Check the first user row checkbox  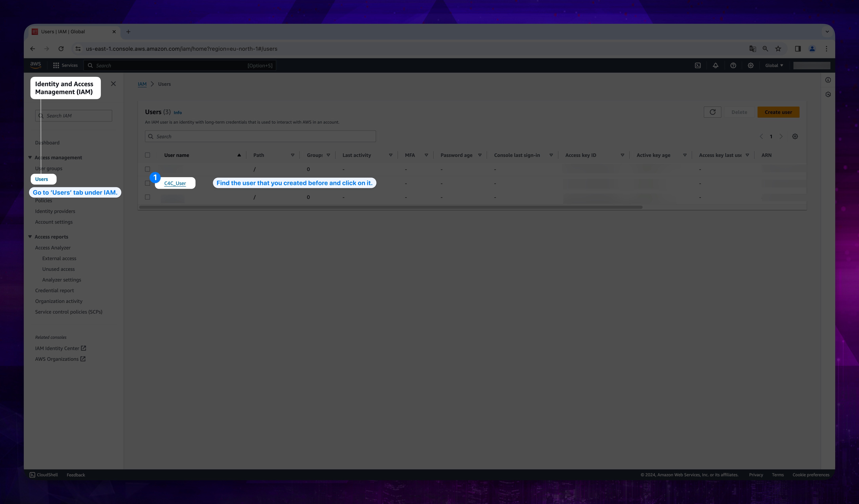[148, 169]
